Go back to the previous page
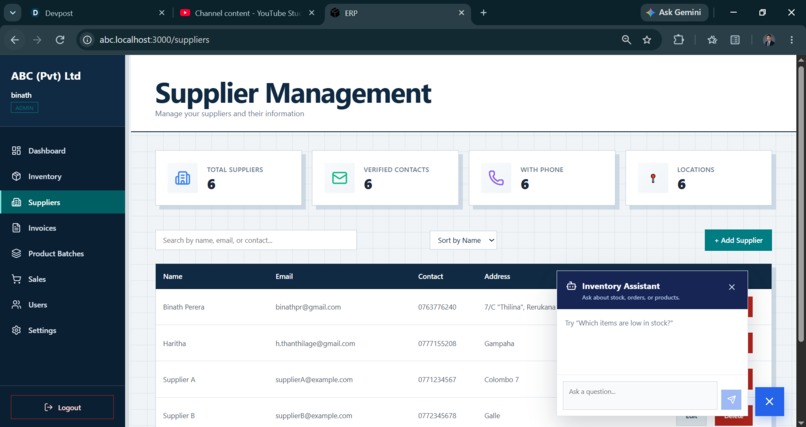 15,40
